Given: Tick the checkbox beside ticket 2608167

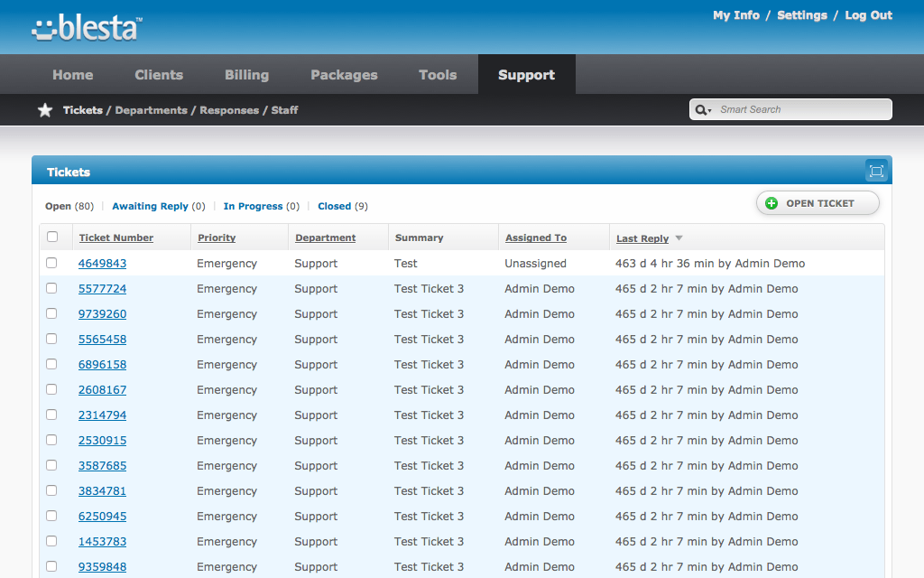Looking at the screenshot, I should 52,389.
